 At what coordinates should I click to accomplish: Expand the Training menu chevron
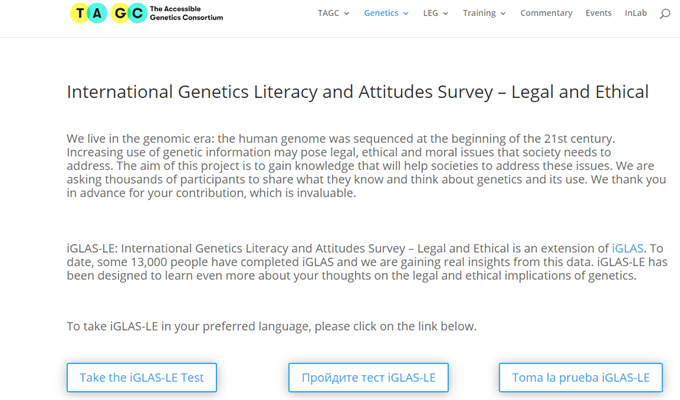503,13
